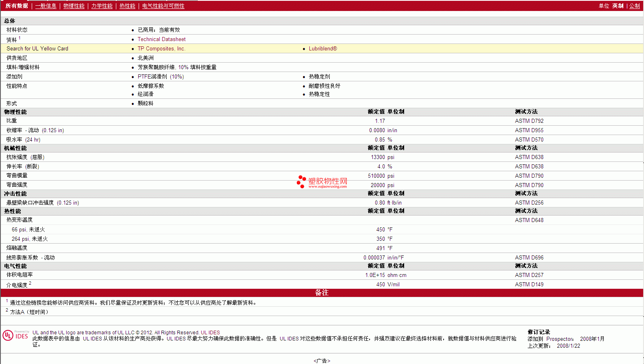644x364 pixels.
Task: Click the last-updated date 2008/1/22
Action: tap(568, 346)
